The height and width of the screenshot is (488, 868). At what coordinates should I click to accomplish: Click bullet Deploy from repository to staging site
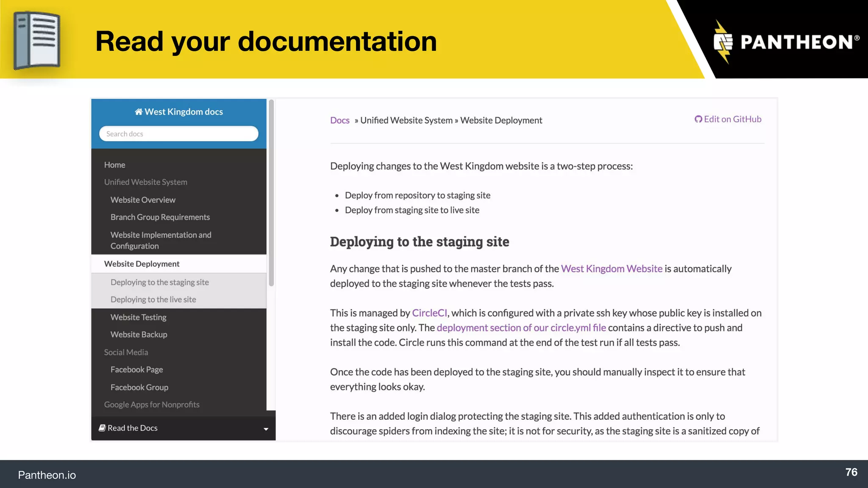tap(417, 195)
